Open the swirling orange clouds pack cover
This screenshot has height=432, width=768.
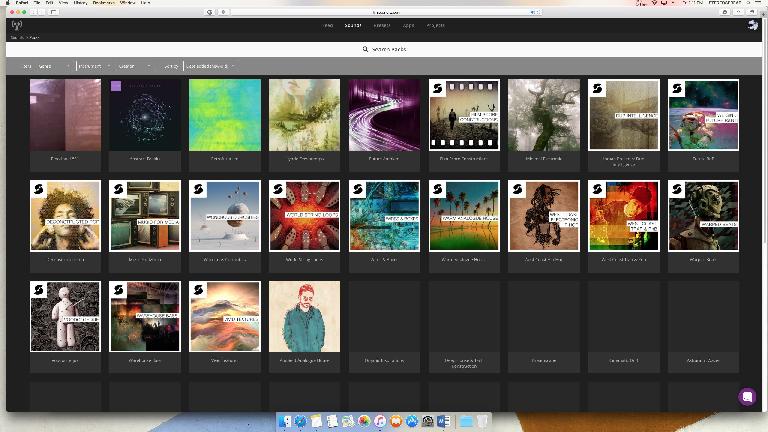coord(225,316)
